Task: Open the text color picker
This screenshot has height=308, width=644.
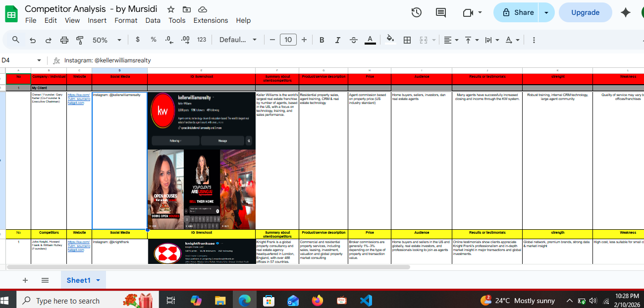Action: pyautogui.click(x=370, y=40)
